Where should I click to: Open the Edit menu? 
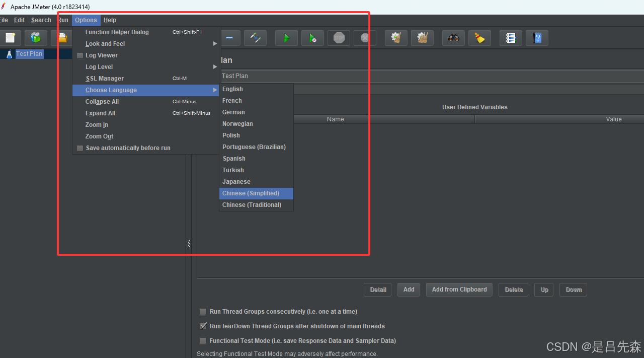click(x=19, y=20)
